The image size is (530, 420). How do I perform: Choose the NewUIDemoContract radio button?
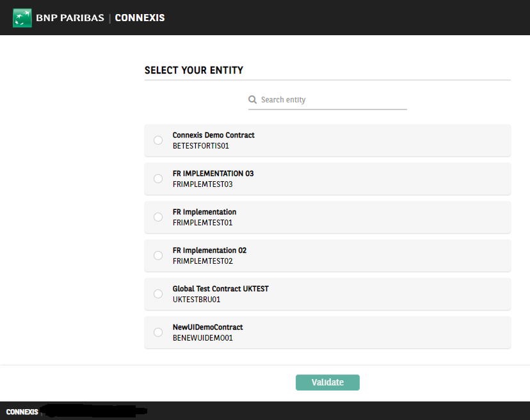pyautogui.click(x=158, y=332)
